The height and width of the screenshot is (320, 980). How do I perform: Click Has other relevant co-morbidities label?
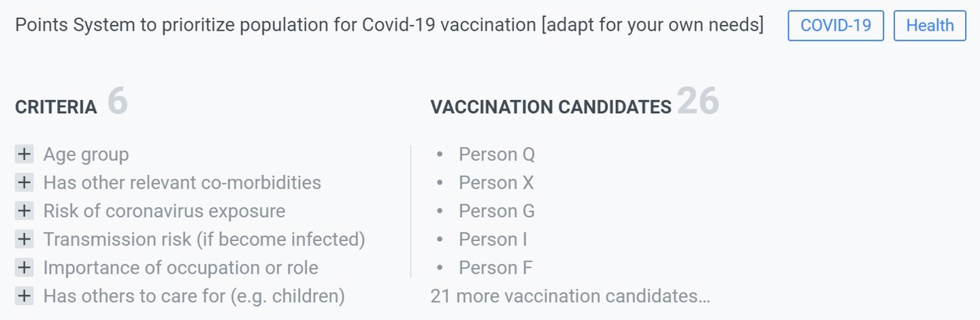182,182
